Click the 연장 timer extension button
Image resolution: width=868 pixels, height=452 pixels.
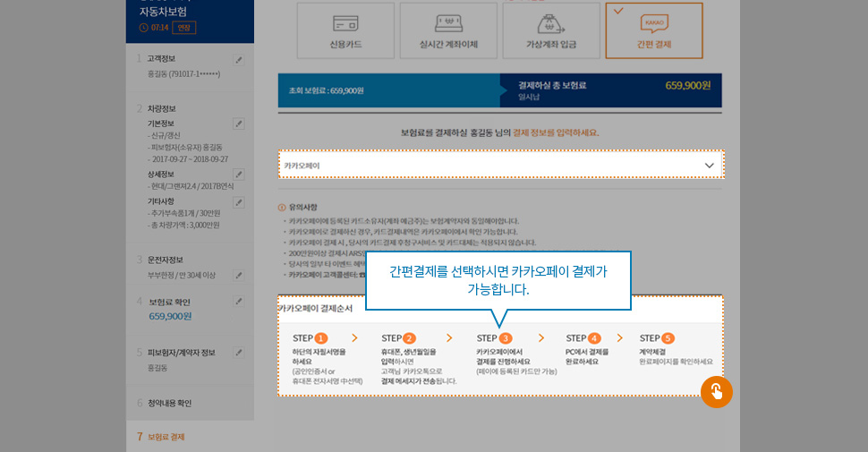(184, 27)
